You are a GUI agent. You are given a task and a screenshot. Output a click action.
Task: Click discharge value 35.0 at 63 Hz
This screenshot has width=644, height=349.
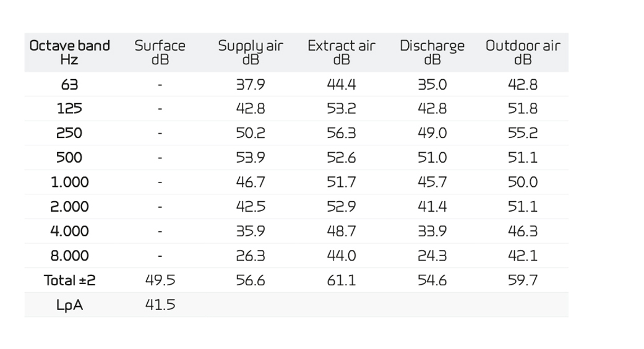[432, 85]
